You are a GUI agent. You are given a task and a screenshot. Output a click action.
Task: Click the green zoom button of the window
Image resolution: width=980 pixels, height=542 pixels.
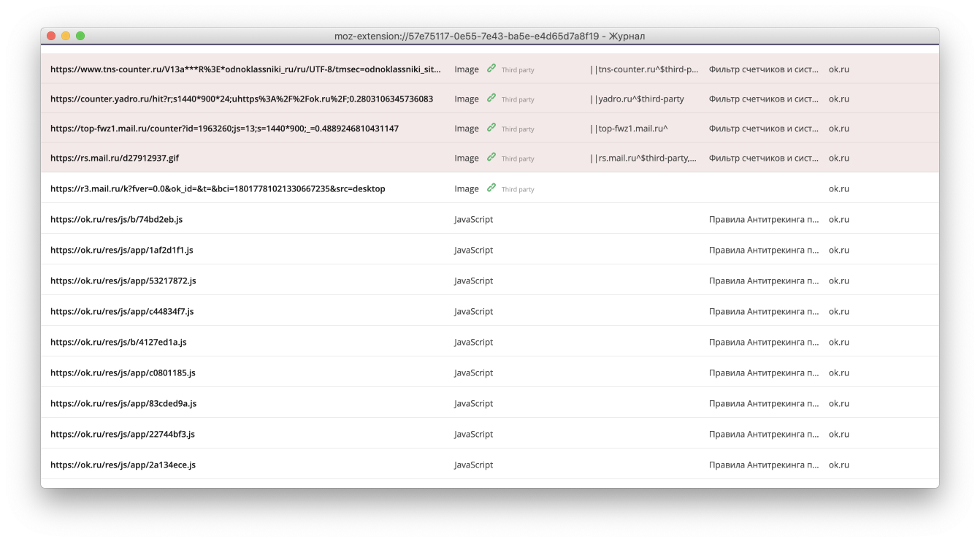pos(82,34)
